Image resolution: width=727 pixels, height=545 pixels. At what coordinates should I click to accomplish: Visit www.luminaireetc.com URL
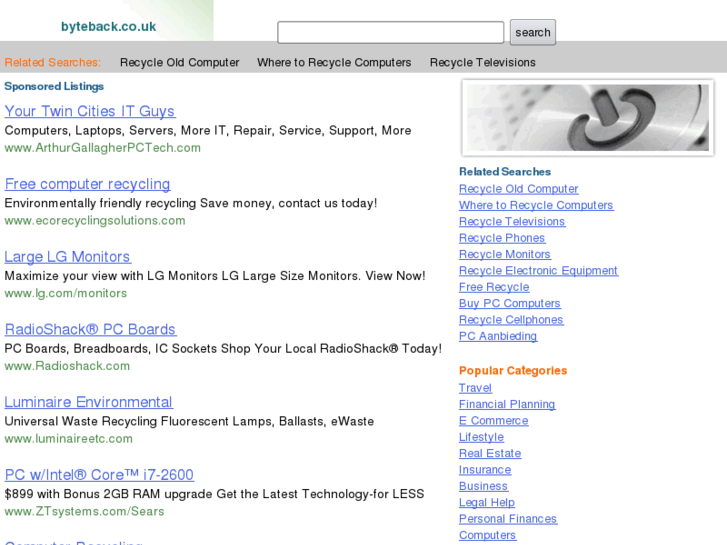pos(69,439)
